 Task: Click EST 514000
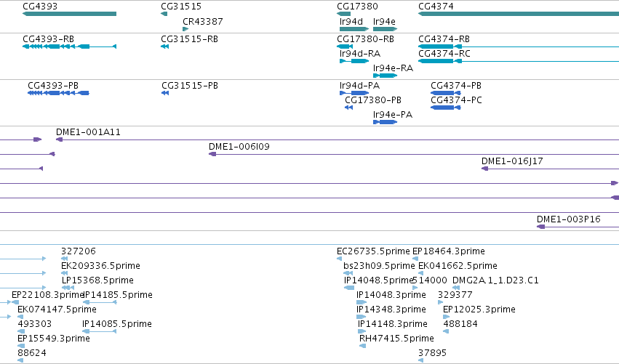pyautogui.click(x=429, y=280)
